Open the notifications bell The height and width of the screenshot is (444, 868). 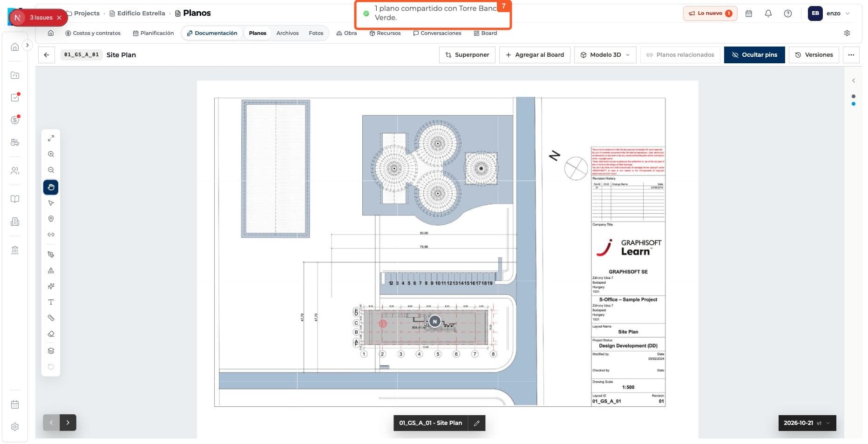[768, 13]
